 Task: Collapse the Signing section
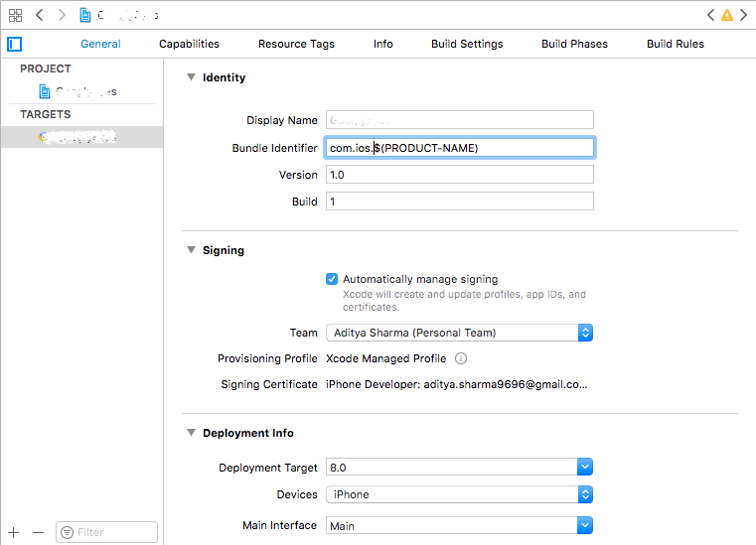coord(192,250)
